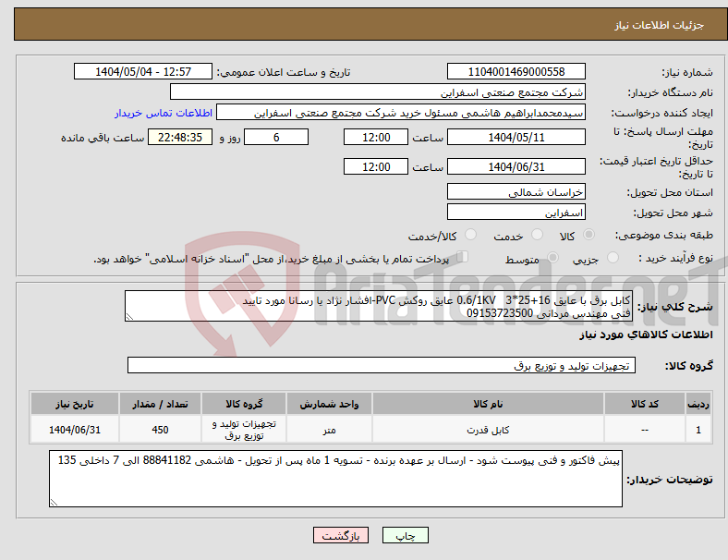The image size is (728, 560).
Task: Toggle the Islamic treasury payment checkbox
Action: point(463,257)
